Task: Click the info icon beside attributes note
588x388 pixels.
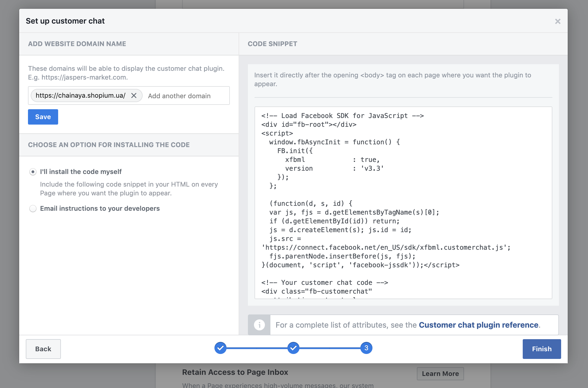Action: point(259,325)
